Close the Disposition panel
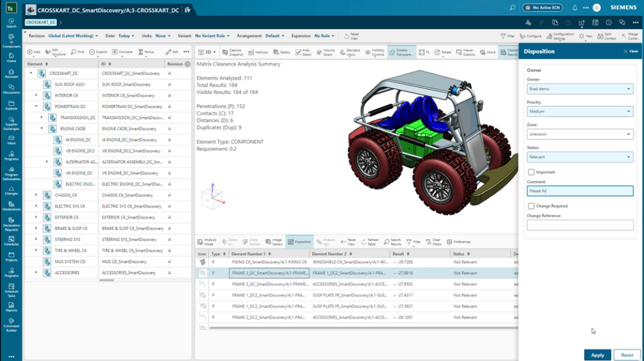Image resolution: width=644 pixels, height=361 pixels. pyautogui.click(x=631, y=52)
